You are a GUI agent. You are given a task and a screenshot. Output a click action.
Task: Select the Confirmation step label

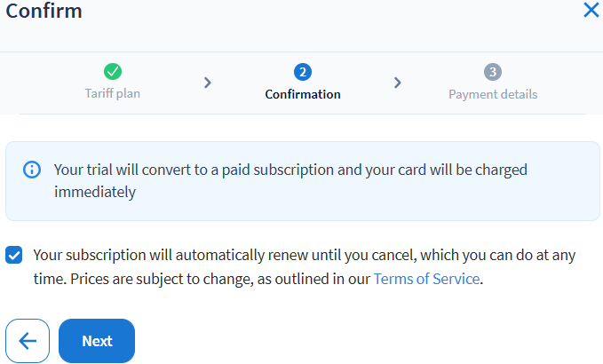click(303, 94)
